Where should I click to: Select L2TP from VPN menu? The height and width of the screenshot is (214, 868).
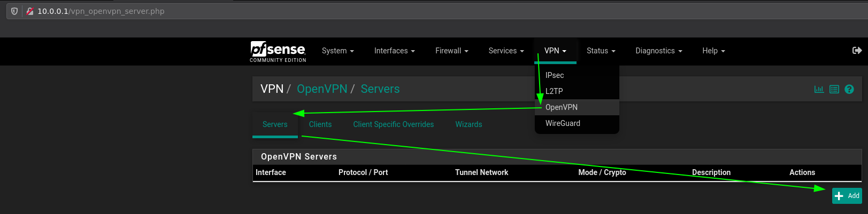click(x=577, y=91)
